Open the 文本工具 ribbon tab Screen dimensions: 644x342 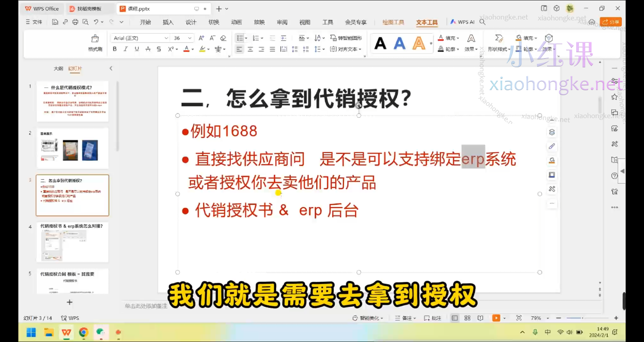pos(426,22)
